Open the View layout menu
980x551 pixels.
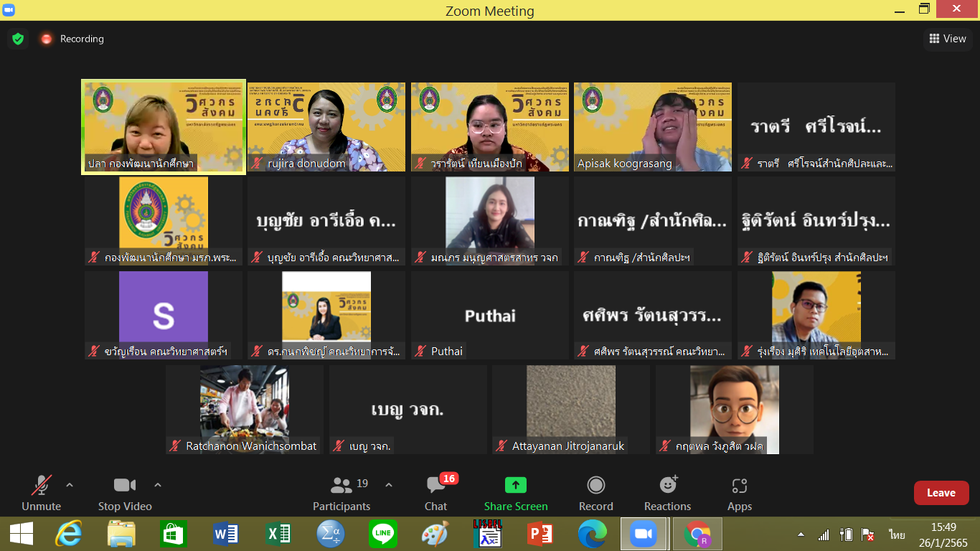(948, 39)
